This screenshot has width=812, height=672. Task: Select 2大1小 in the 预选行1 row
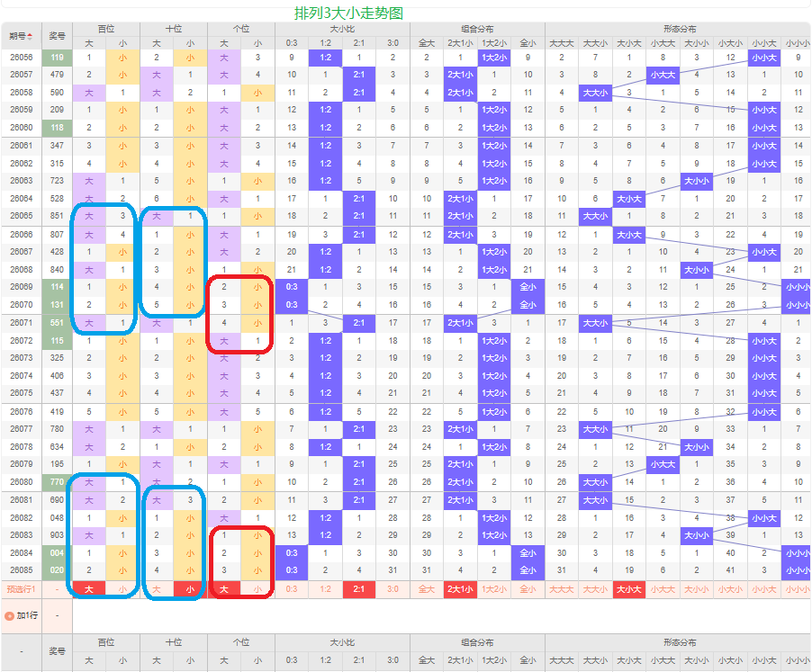point(460,589)
